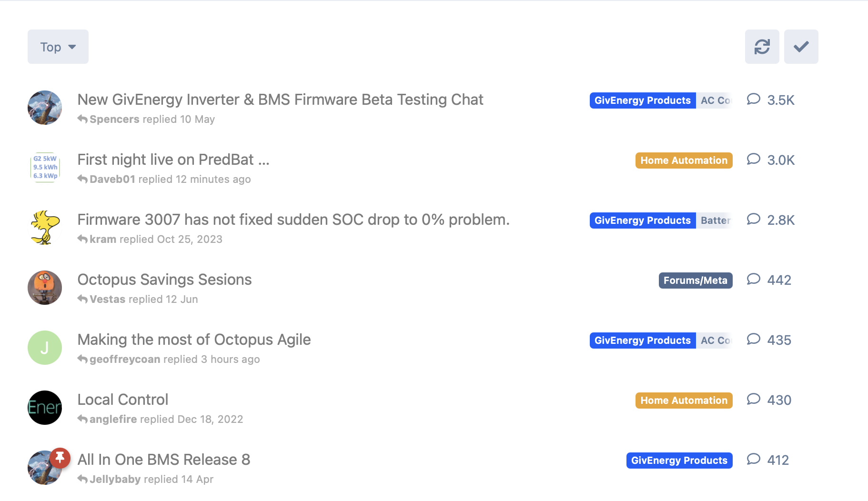Click Spencers' avatar on Firmware Beta thread
This screenshot has width=868, height=501.
[x=45, y=108]
